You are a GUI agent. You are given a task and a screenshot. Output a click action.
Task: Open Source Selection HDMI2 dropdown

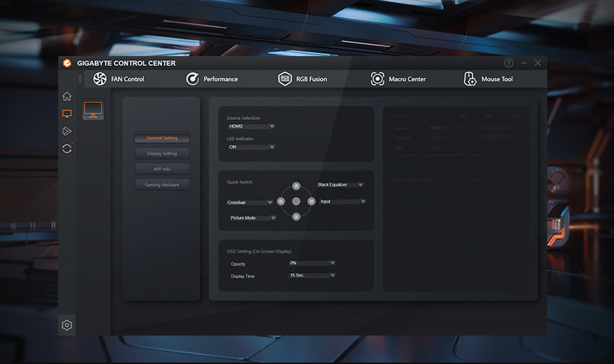tap(251, 126)
